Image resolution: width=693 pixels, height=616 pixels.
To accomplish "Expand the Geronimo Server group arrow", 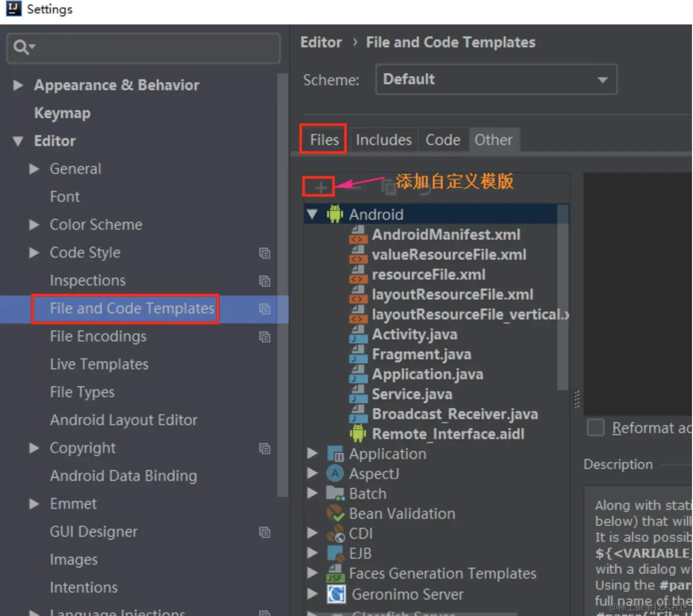I will tap(313, 594).
